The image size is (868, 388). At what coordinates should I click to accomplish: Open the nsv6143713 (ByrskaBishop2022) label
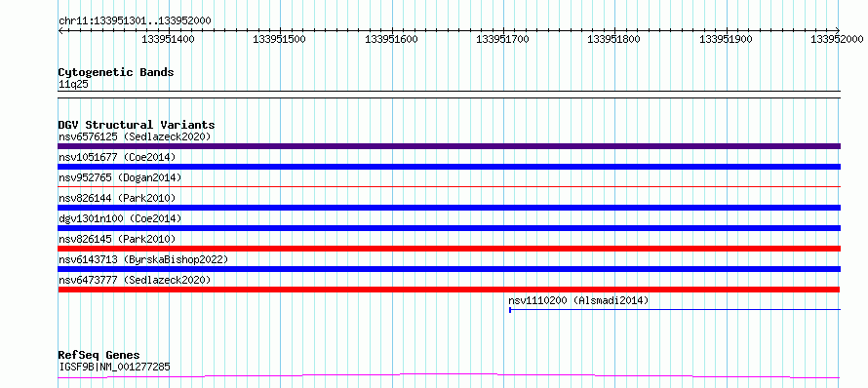point(143,259)
